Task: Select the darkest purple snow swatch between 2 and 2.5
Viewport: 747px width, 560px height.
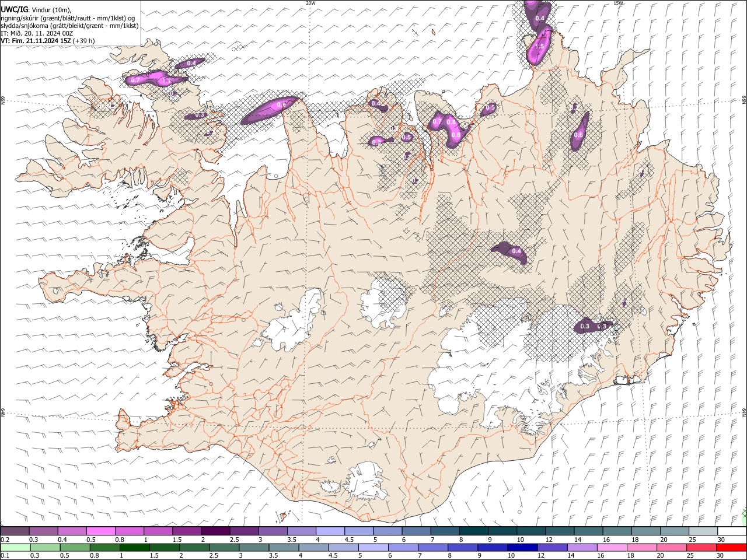Action: pos(215,531)
